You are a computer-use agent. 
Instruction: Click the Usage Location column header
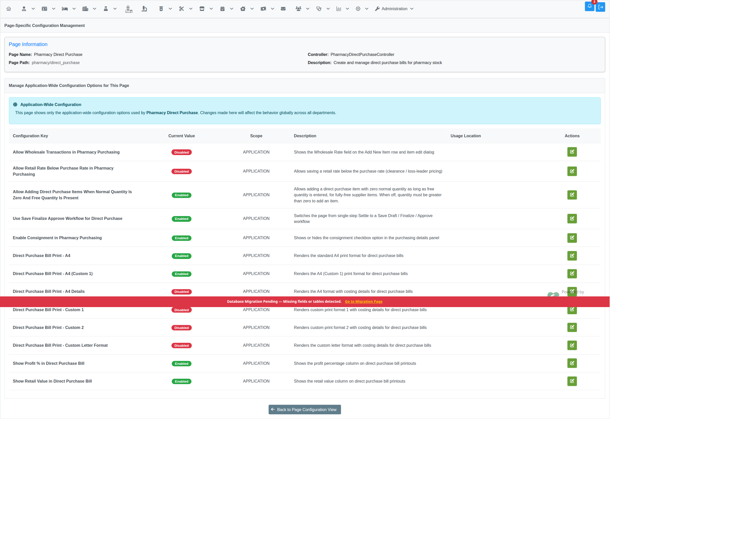[466, 136]
